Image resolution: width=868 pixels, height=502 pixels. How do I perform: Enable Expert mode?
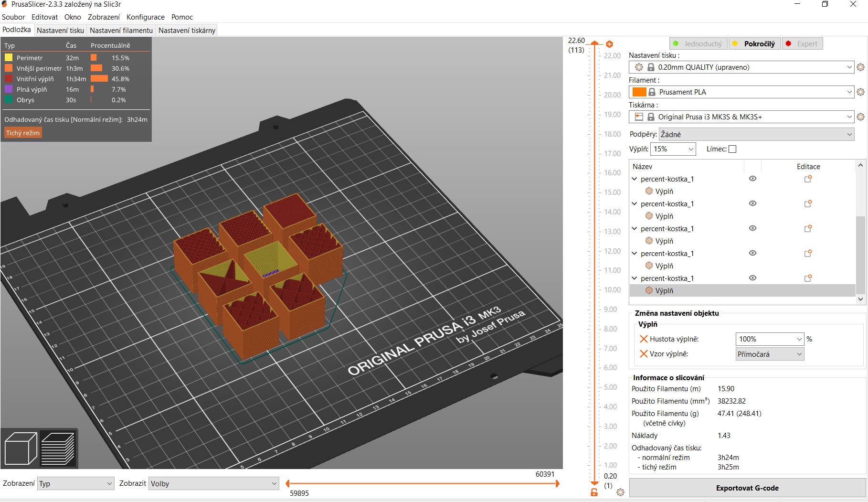point(802,44)
